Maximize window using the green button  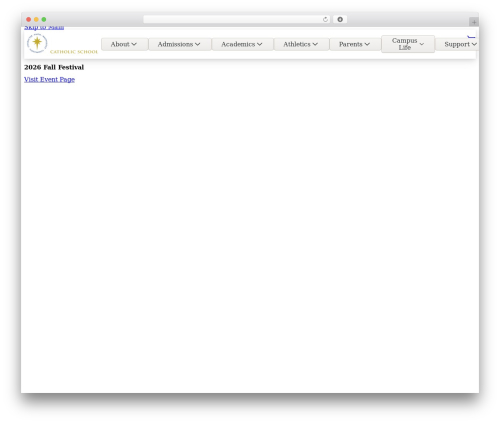pyautogui.click(x=44, y=19)
